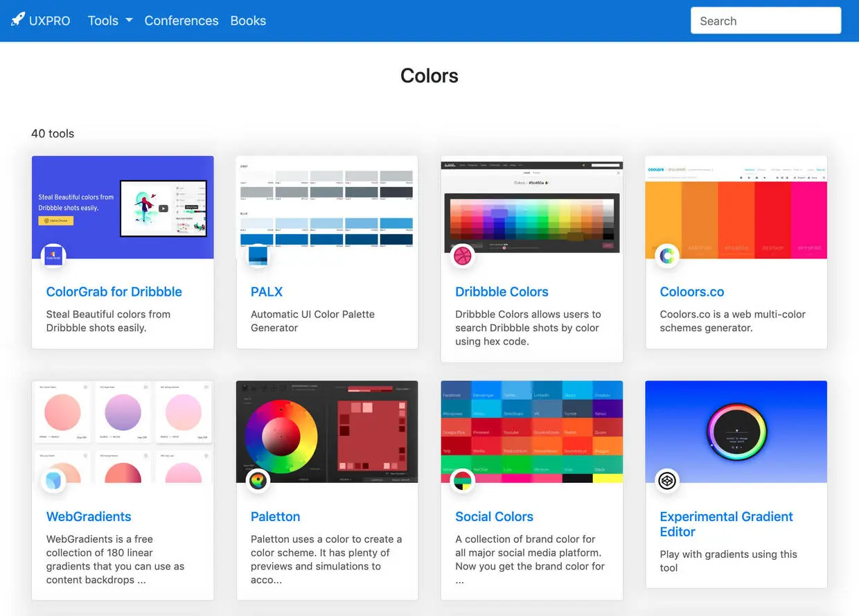859x616 pixels.
Task: Click 'Coolors.co is a web multi-color' description
Action: [x=733, y=321]
